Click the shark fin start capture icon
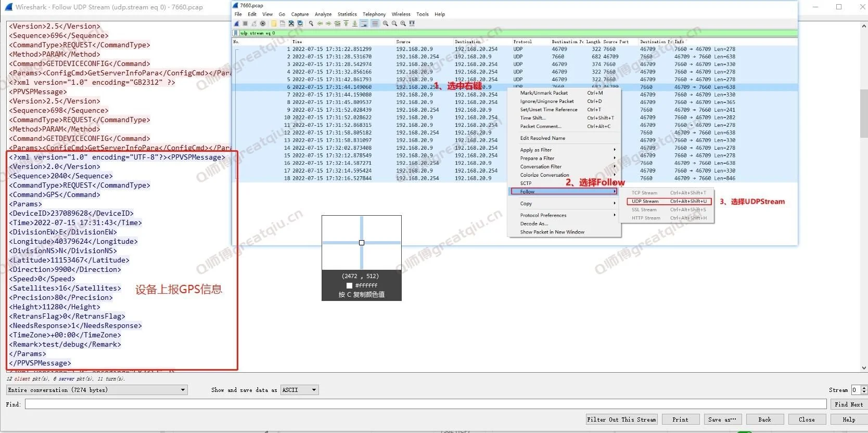This screenshot has width=868, height=433. point(236,23)
